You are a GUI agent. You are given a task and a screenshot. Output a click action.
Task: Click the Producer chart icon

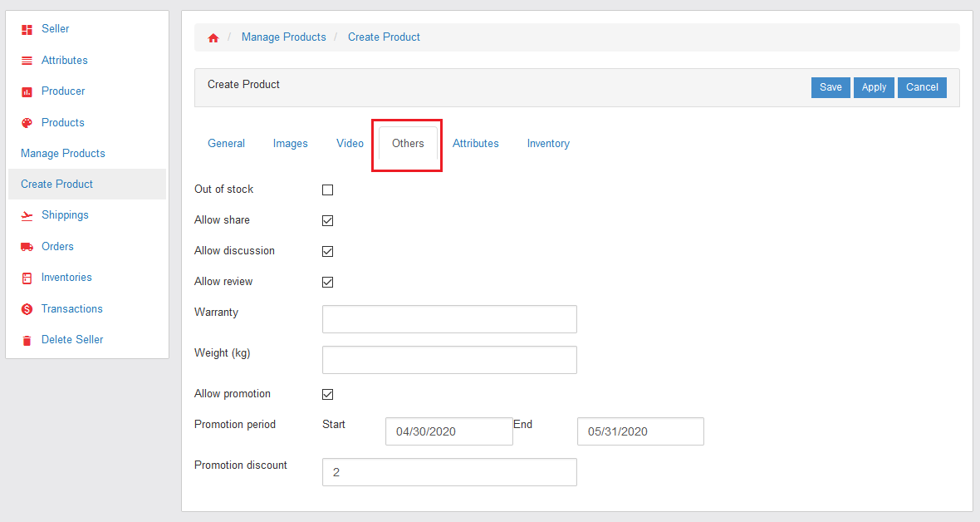click(x=27, y=91)
